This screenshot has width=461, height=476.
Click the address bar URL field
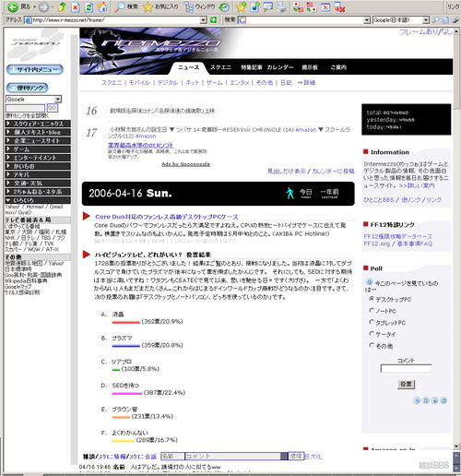pyautogui.click(x=116, y=20)
